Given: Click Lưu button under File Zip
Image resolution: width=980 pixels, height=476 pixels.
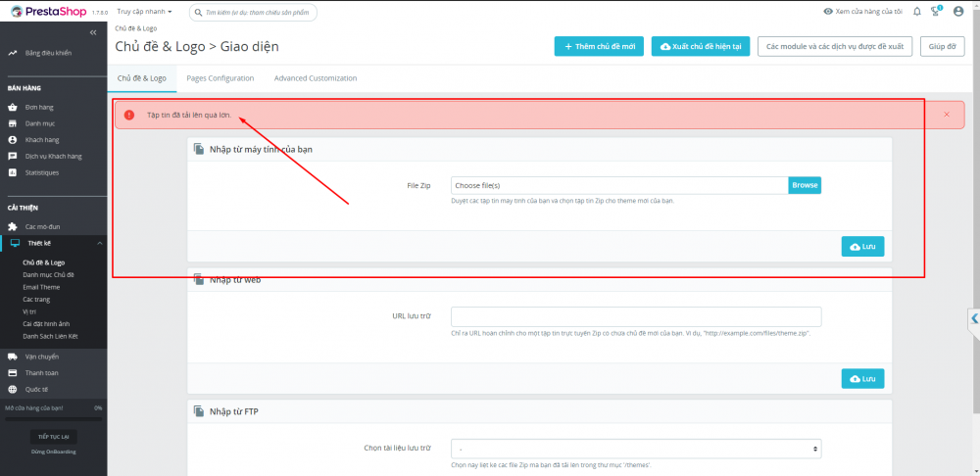Looking at the screenshot, I should (862, 247).
